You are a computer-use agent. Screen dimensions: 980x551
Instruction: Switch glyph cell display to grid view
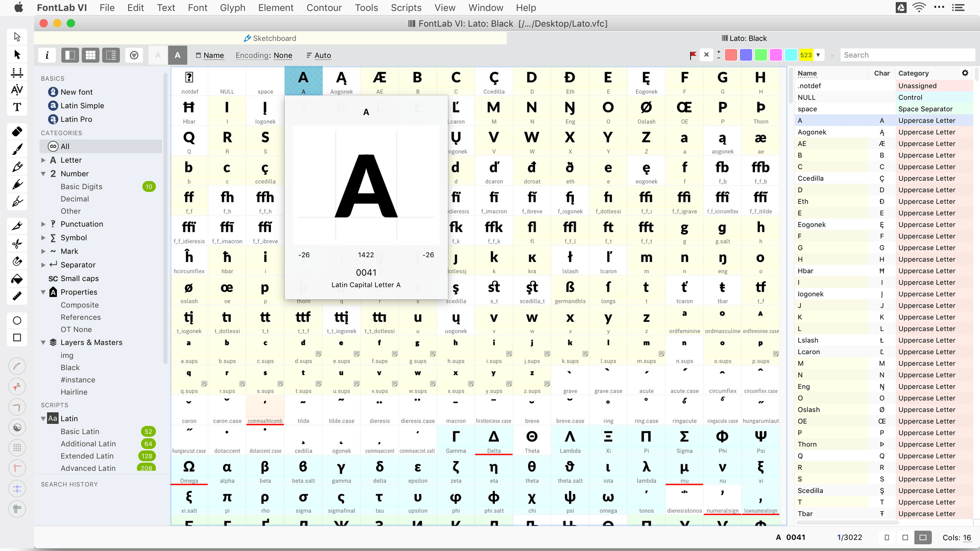[x=90, y=55]
